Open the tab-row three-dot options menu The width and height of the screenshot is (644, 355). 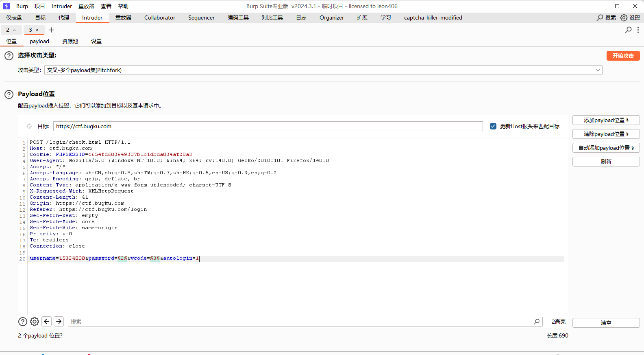tap(638, 30)
